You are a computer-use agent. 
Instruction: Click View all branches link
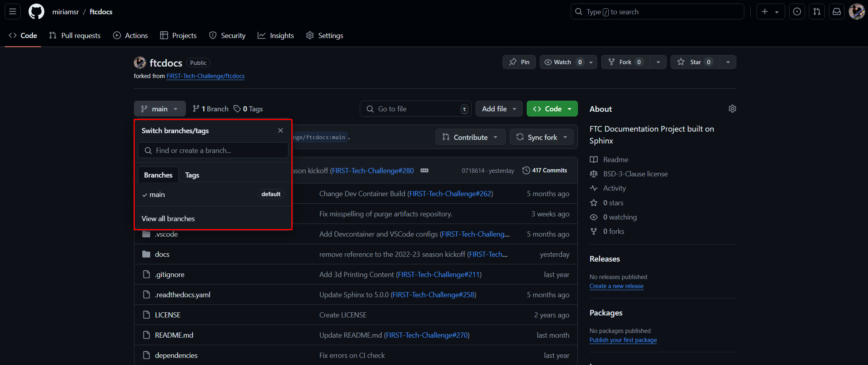coord(168,219)
